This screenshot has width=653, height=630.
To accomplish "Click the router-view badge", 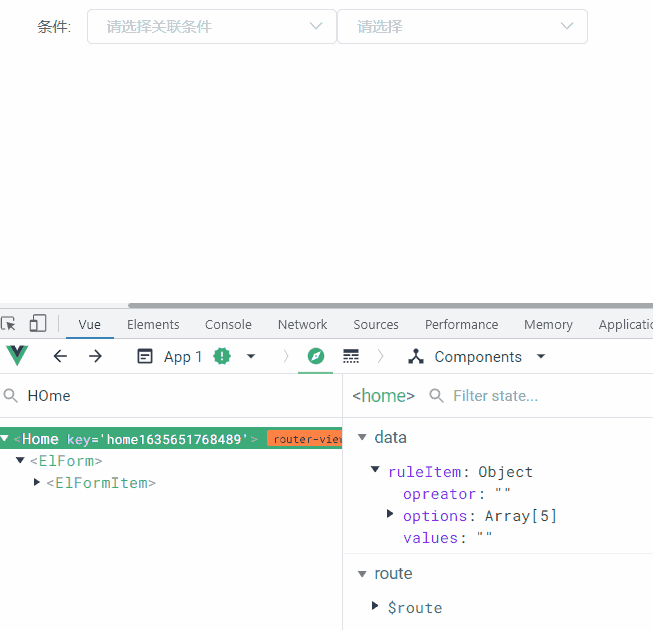I will [304, 439].
